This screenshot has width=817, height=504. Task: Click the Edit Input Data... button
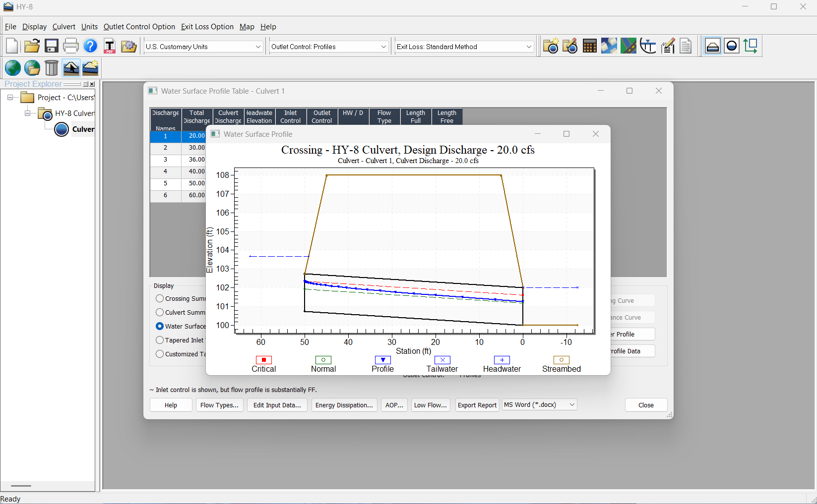pyautogui.click(x=277, y=405)
